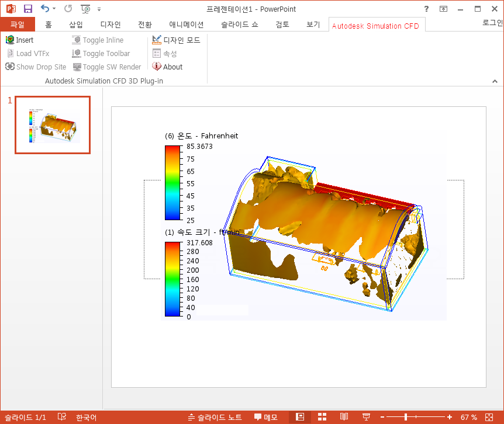The width and height of the screenshot is (504, 424).
Task: Open PowerPoint Help question mark
Action: (426, 9)
